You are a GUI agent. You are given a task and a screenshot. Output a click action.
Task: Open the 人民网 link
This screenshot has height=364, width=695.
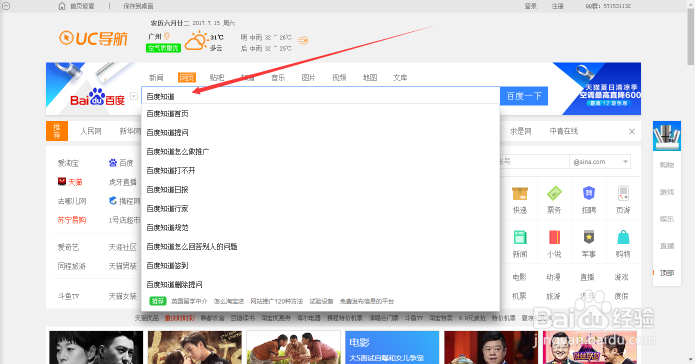pos(90,131)
